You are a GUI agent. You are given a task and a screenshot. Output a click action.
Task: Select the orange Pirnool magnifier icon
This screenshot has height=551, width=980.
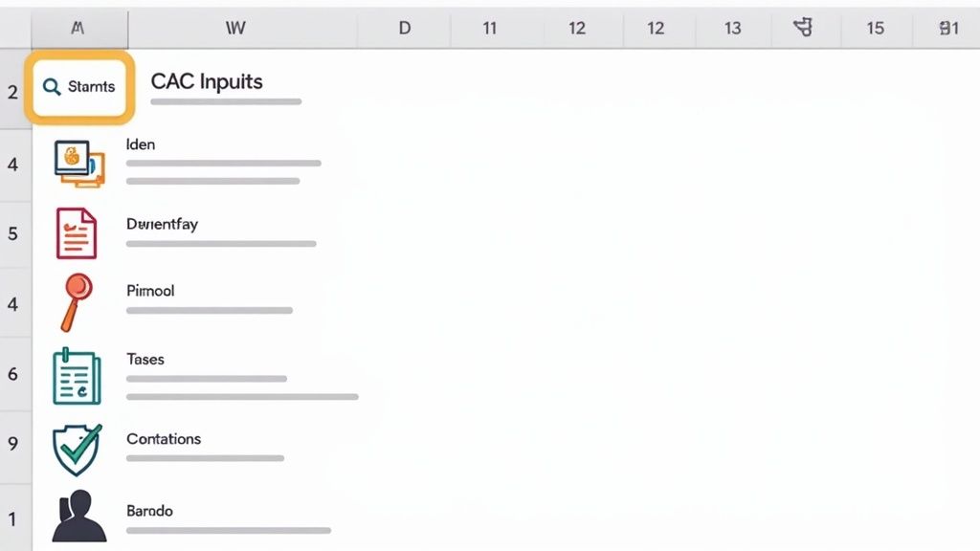pyautogui.click(x=76, y=299)
